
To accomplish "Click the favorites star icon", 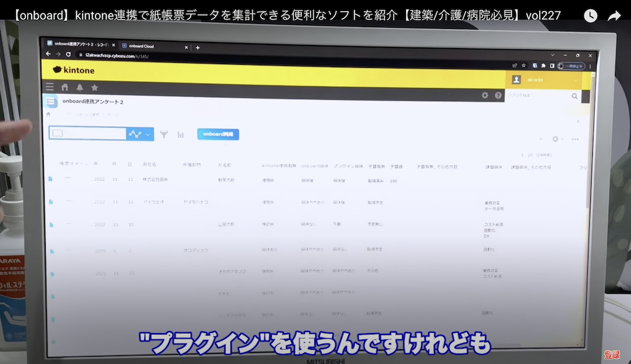I will tap(95, 87).
